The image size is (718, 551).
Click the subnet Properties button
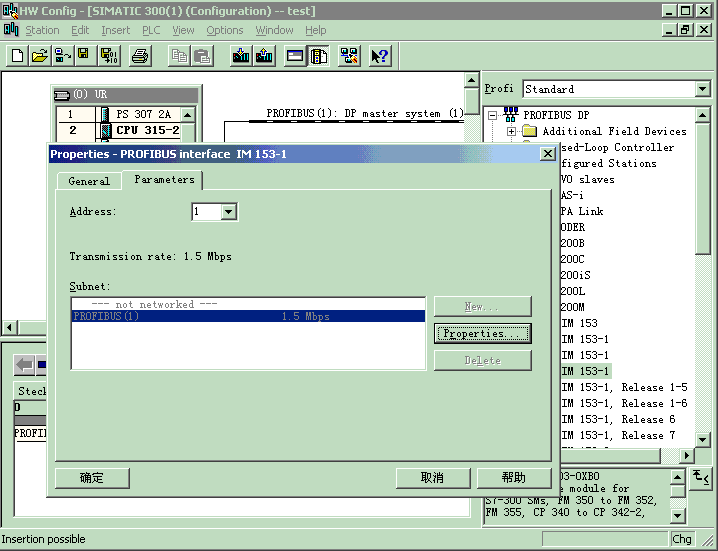coord(482,333)
